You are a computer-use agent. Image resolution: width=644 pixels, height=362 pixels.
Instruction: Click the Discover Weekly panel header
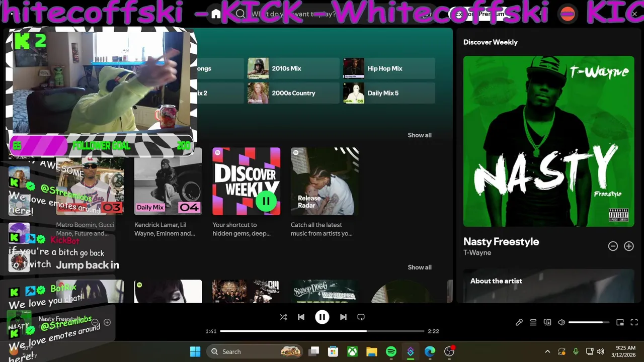(491, 42)
